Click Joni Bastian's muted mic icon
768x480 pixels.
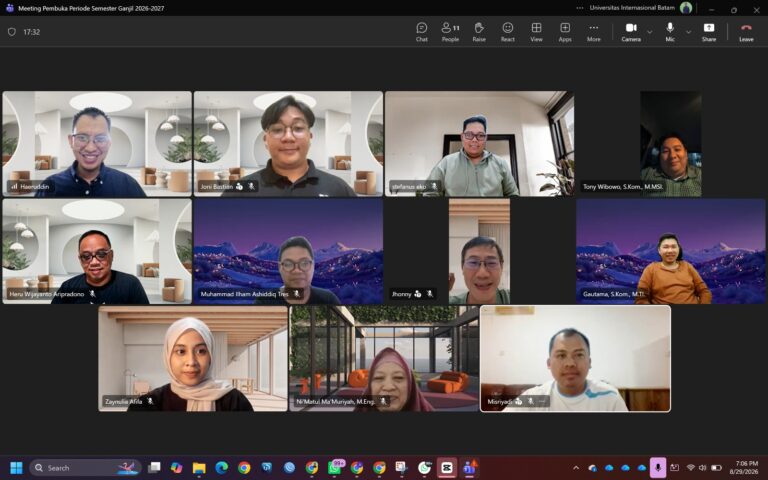(x=251, y=186)
